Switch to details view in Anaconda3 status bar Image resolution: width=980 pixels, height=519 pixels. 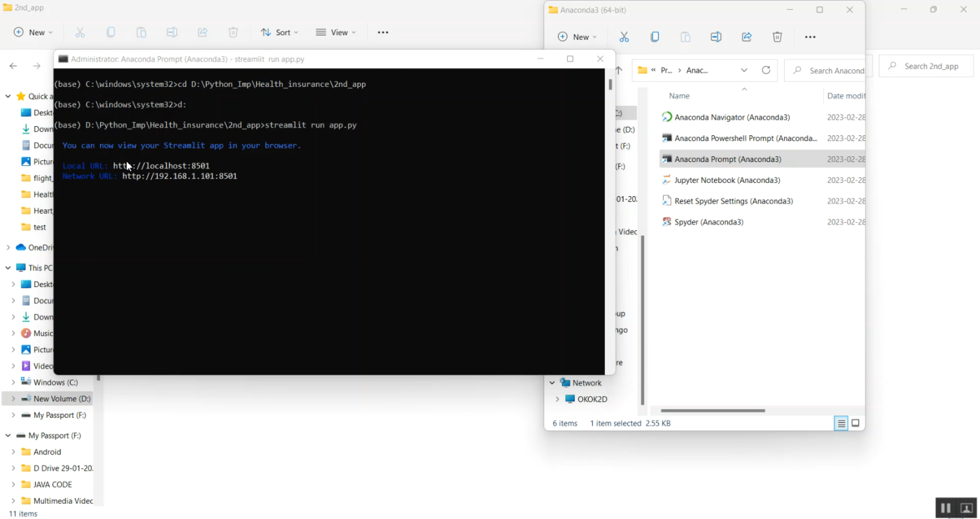click(x=841, y=424)
